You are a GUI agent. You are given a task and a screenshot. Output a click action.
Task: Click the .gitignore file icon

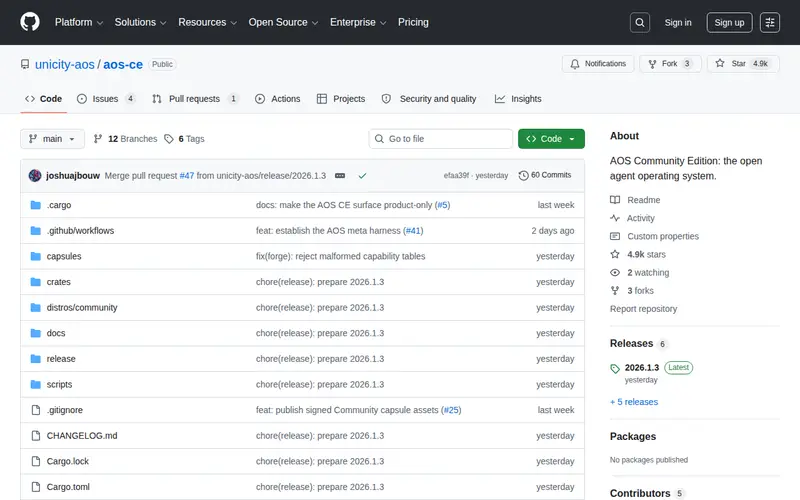[x=36, y=410]
